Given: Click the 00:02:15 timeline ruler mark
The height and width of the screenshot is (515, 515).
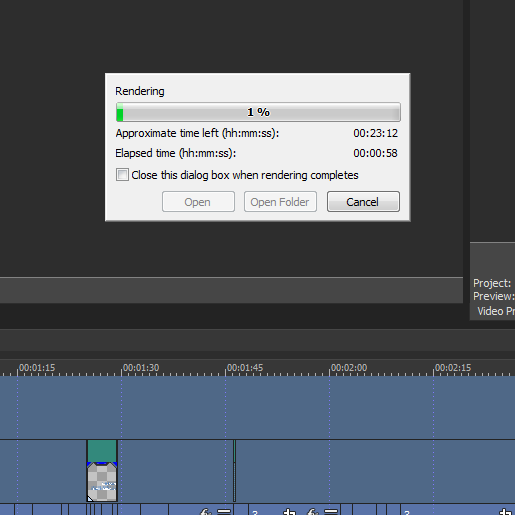Looking at the screenshot, I should click(x=453, y=368).
